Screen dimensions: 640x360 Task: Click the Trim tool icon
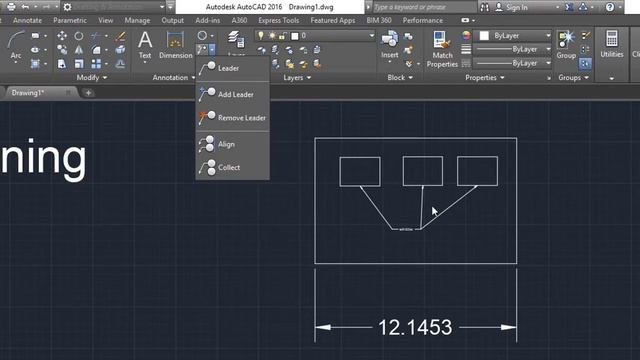96,36
